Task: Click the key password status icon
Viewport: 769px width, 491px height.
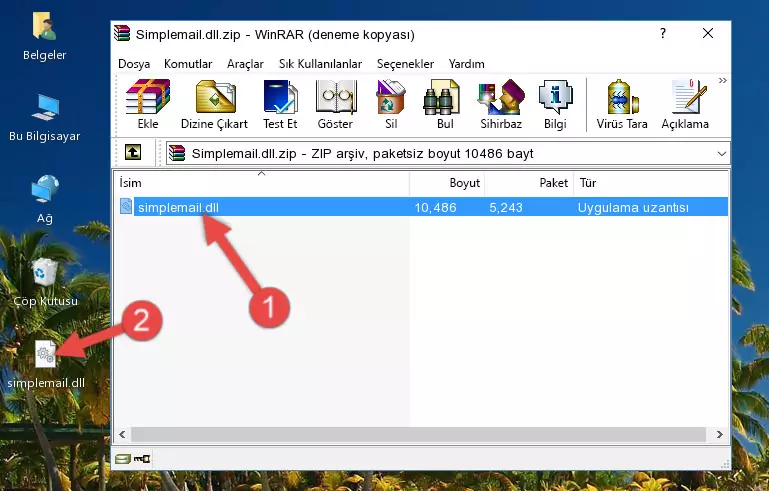Action: (x=142, y=459)
